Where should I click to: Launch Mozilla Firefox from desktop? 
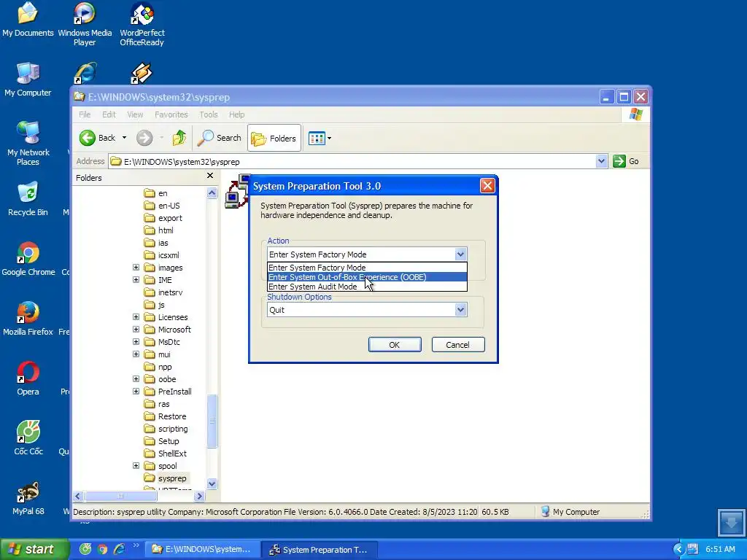click(28, 319)
